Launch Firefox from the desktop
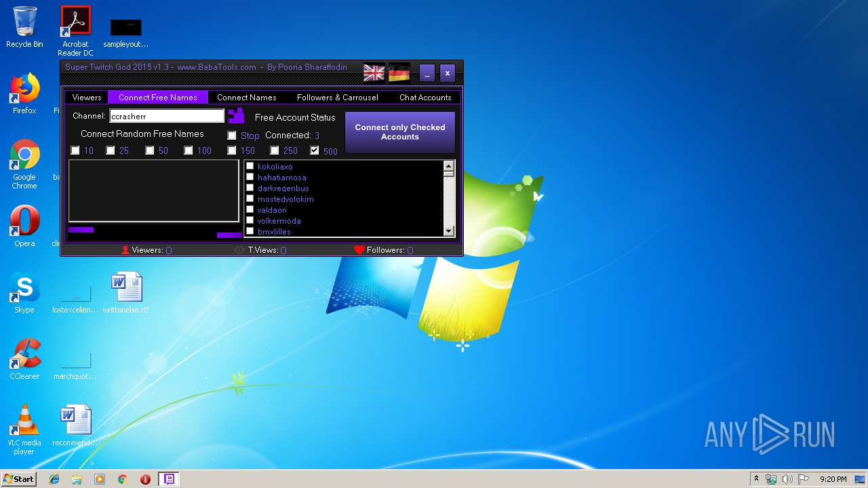868x488 pixels. (x=24, y=94)
